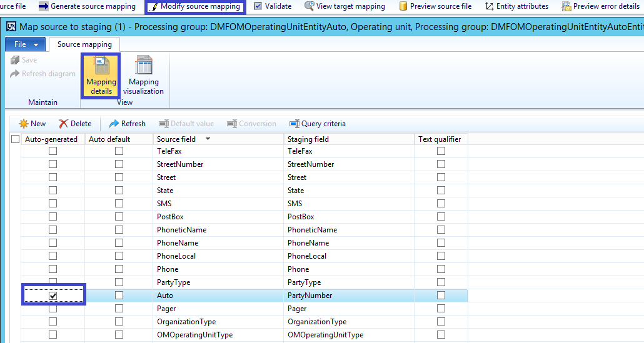This screenshot has height=343, width=644.
Task: Open Entity attributes
Action: click(x=516, y=6)
